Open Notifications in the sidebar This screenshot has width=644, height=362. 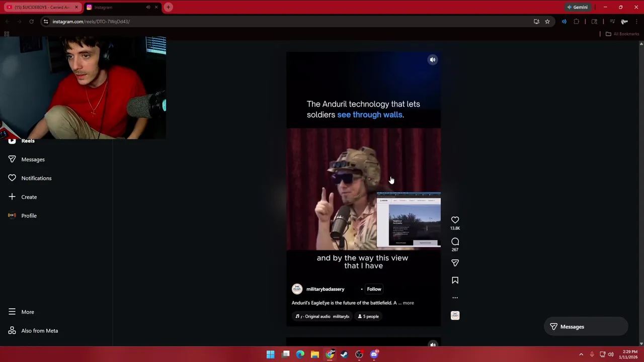(36, 178)
